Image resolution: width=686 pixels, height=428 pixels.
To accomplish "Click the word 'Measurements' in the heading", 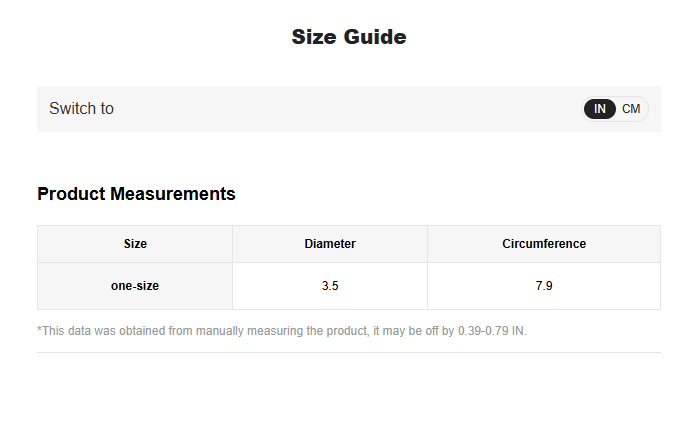I will (x=173, y=194).
